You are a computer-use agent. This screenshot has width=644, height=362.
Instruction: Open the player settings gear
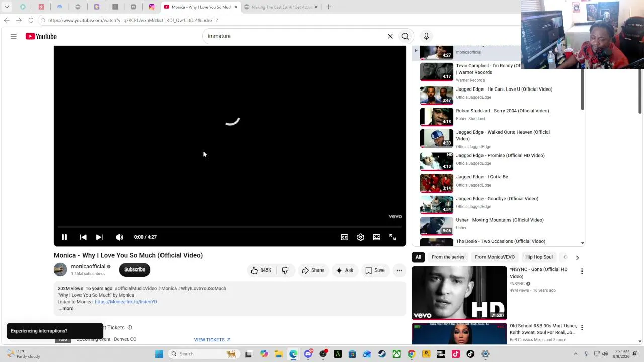360,237
